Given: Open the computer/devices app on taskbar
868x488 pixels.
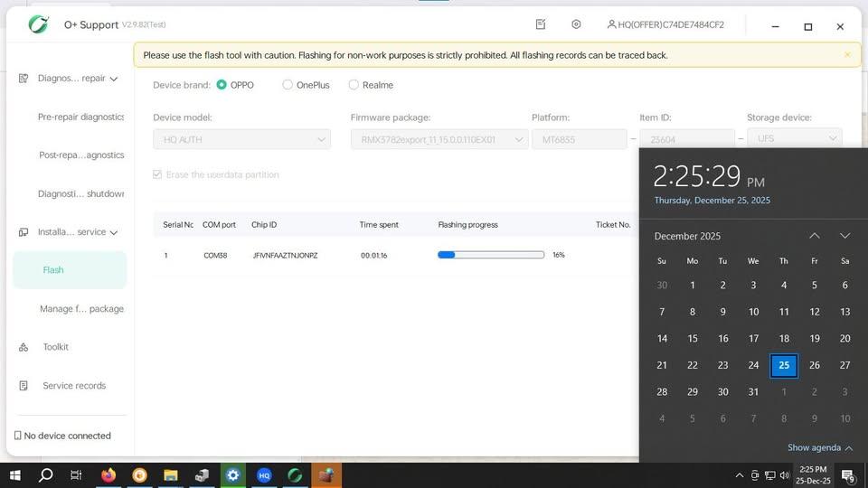Looking at the screenshot, I should [202, 475].
